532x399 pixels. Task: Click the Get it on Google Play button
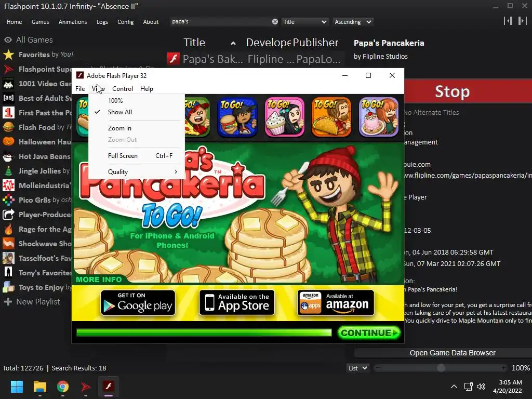(138, 303)
